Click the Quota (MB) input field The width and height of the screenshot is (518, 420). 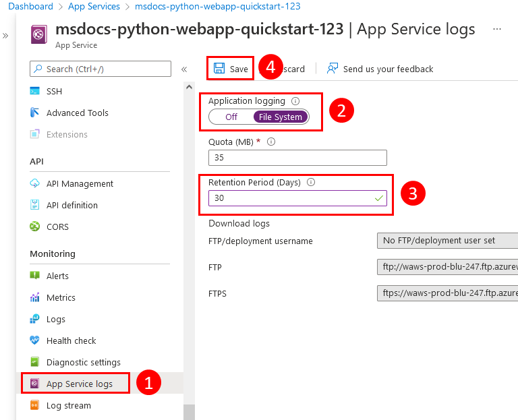pos(297,158)
